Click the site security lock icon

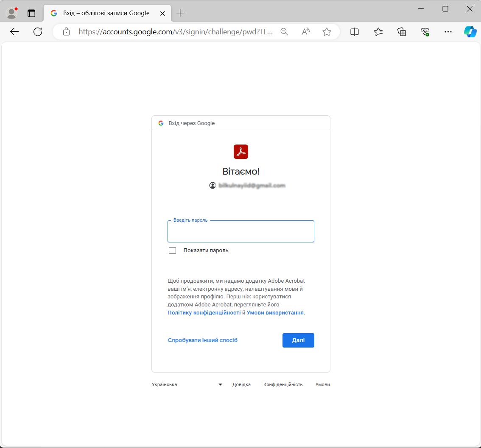[66, 31]
